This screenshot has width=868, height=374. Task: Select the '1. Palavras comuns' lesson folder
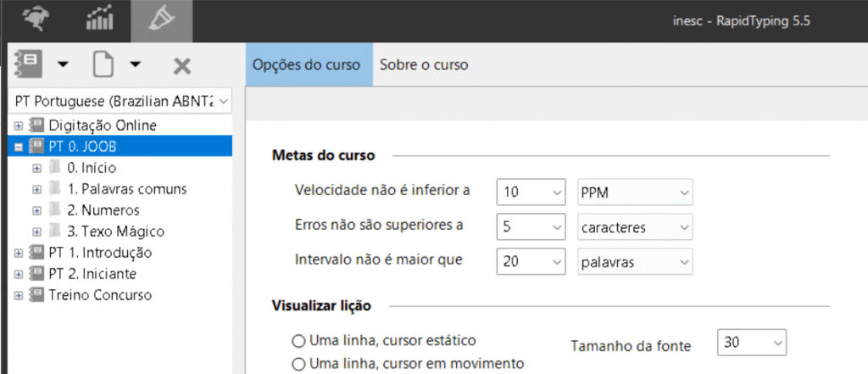tap(127, 189)
